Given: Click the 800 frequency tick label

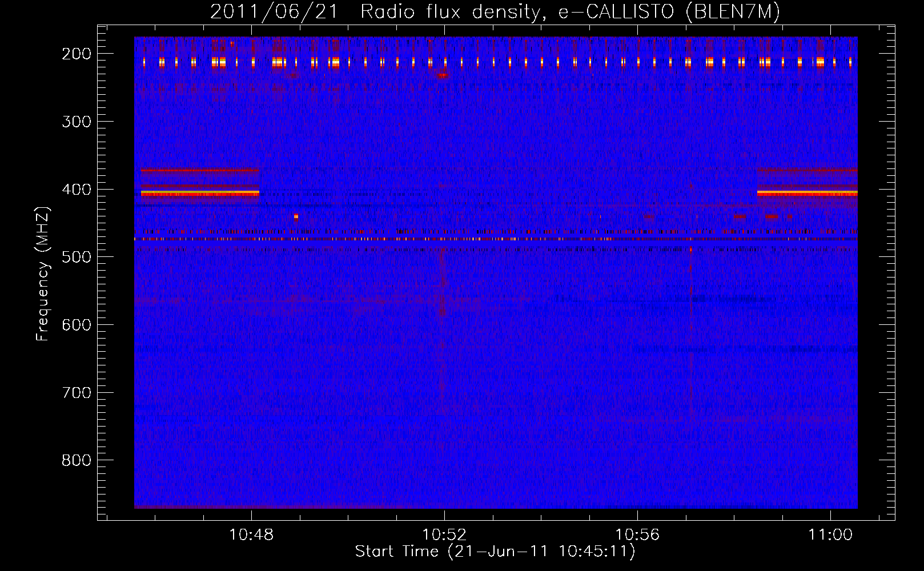Looking at the screenshot, I should 77,460.
